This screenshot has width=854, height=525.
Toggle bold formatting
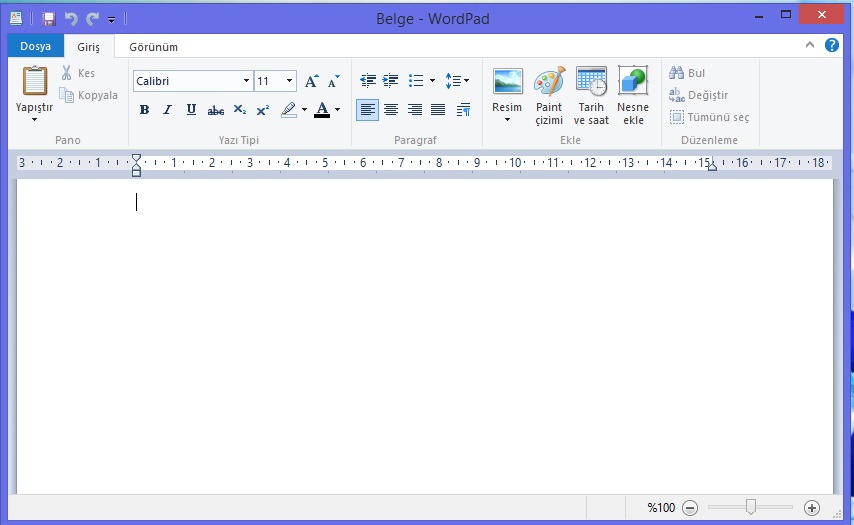[144, 110]
